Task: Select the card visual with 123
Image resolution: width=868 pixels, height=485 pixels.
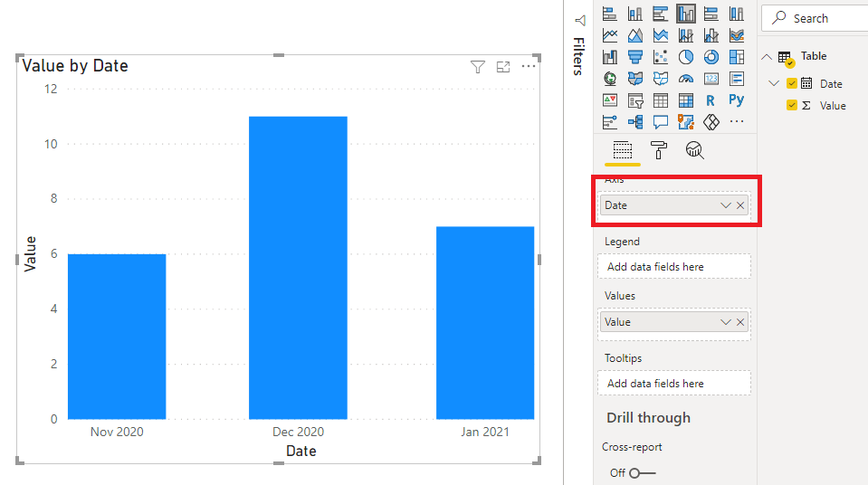Action: [711, 79]
